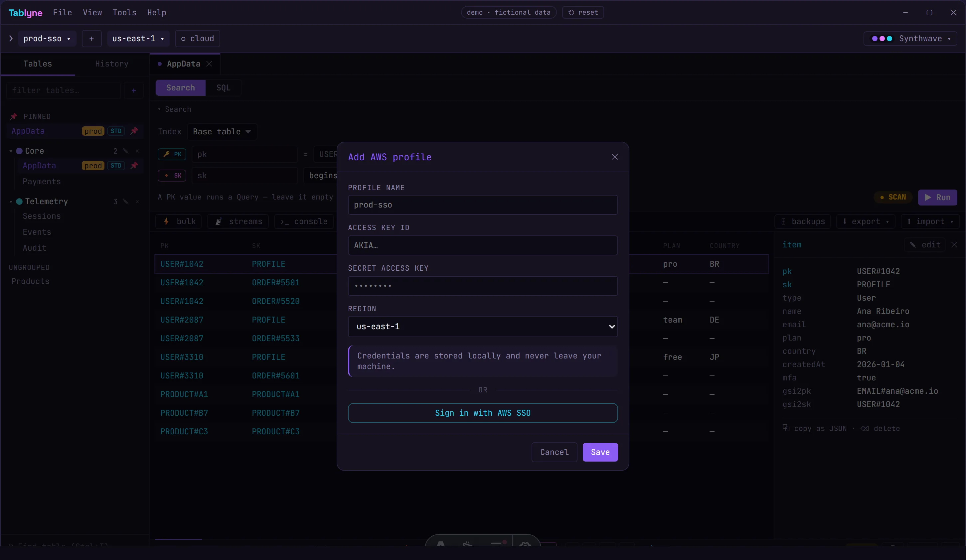Click delete in the item panel
966x560 pixels.
(x=880, y=429)
